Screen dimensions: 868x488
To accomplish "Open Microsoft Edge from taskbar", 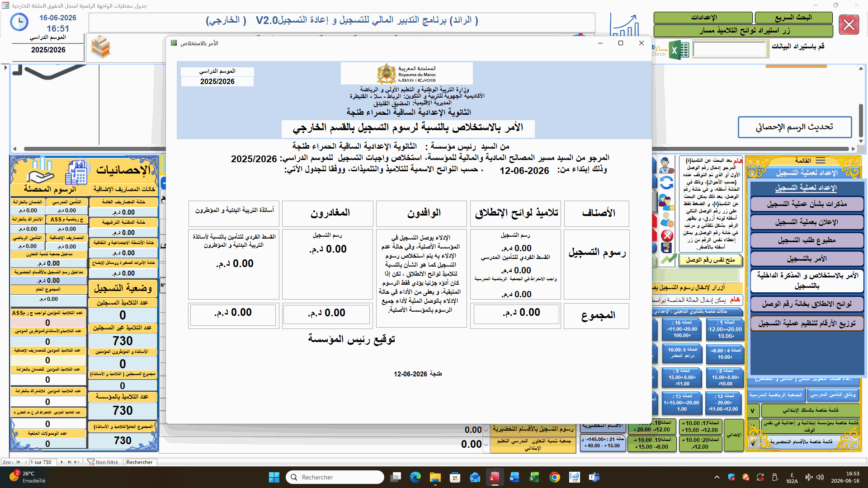I will (x=415, y=477).
